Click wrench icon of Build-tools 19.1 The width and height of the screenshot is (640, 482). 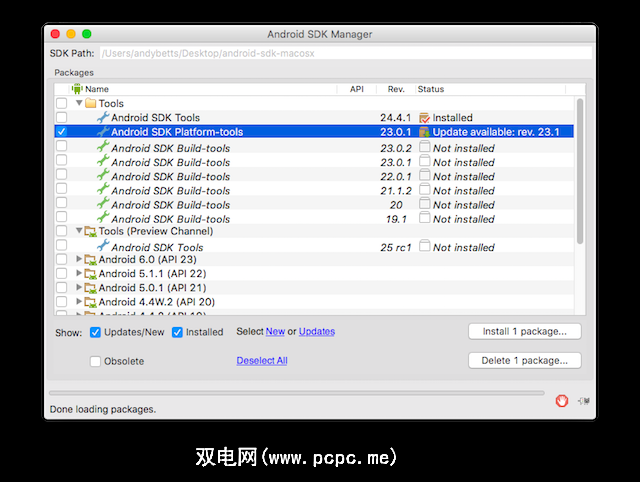(x=103, y=217)
